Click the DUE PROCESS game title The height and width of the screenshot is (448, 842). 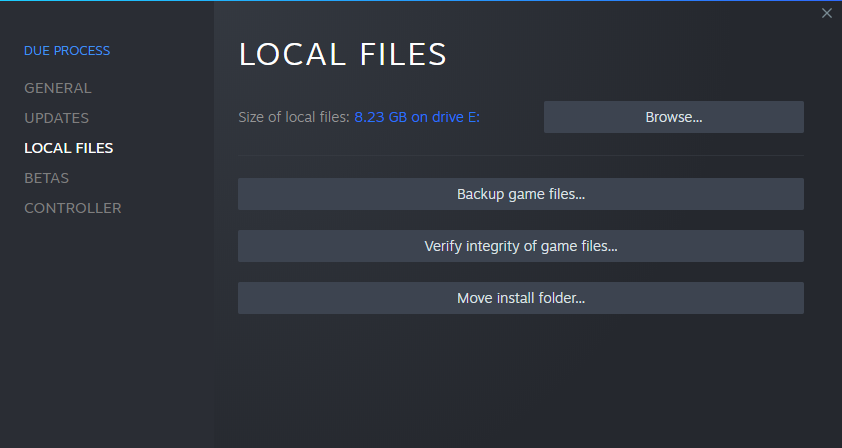pyautogui.click(x=67, y=51)
